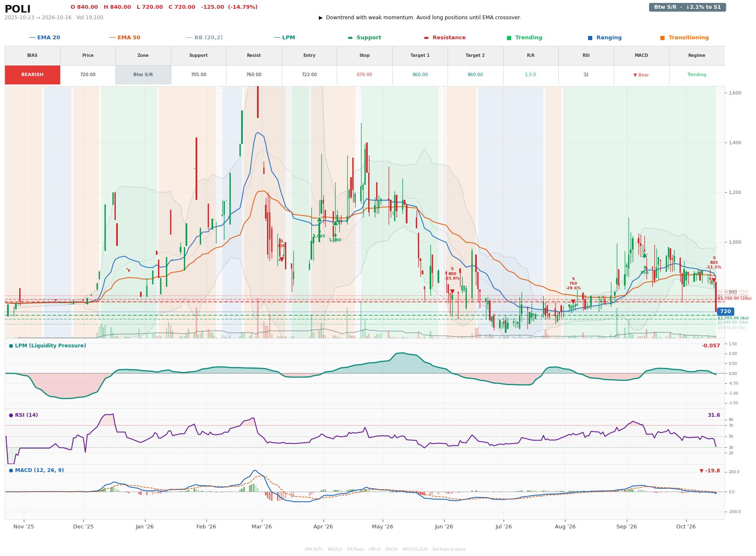Click the 1,095 buy marker label
Viewport: 756px width, 556px height.
319,236
